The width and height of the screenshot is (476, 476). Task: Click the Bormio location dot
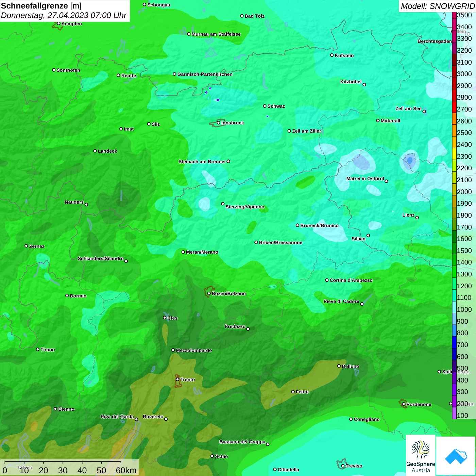67,295
